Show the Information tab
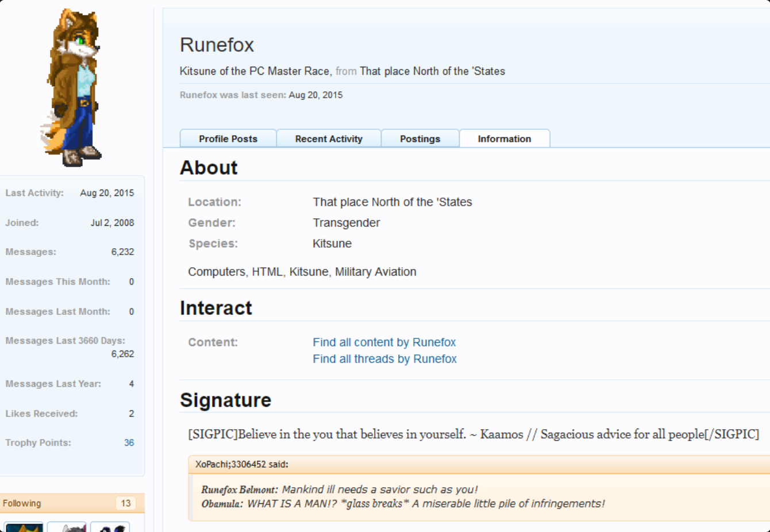Screen dimensions: 770x532 click(505, 138)
